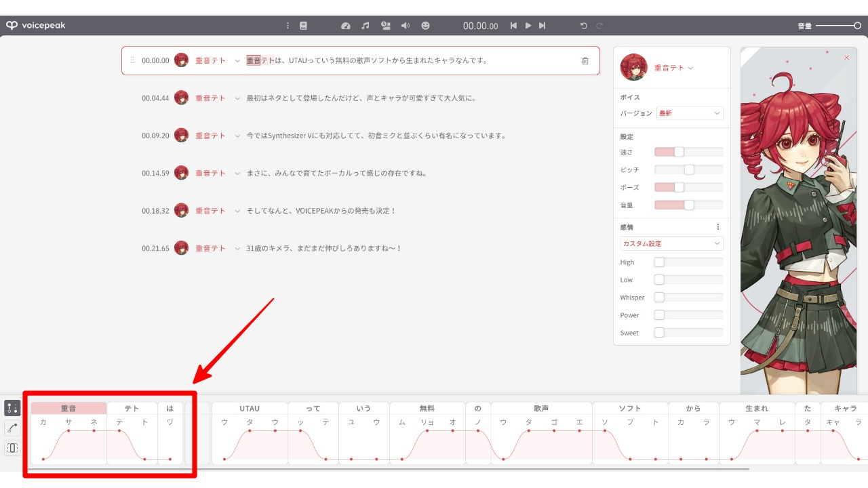868x488 pixels.
Task: Close the character portrait panel
Action: pyautogui.click(x=846, y=58)
